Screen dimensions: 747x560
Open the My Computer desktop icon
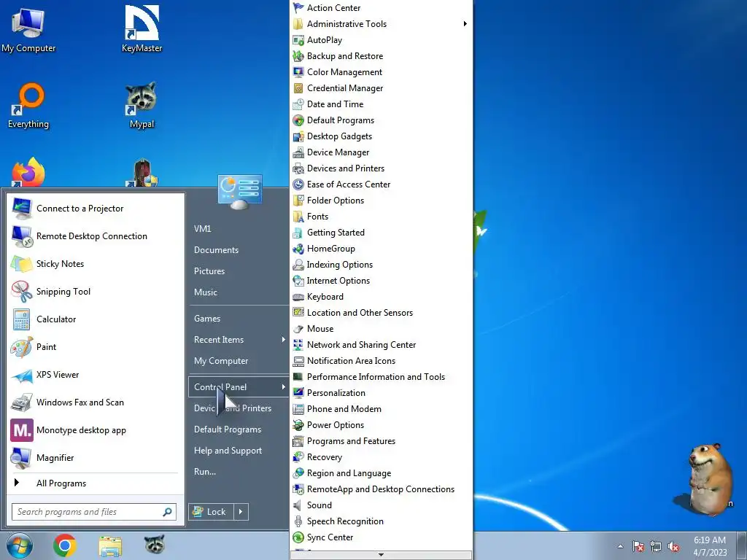(x=28, y=29)
